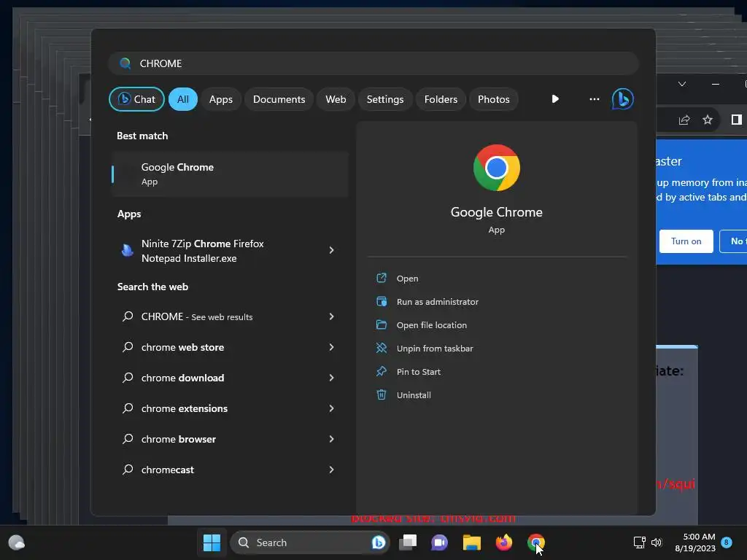747x560 pixels.
Task: Expand the chromecast suggestion arrow
Action: coord(332,470)
